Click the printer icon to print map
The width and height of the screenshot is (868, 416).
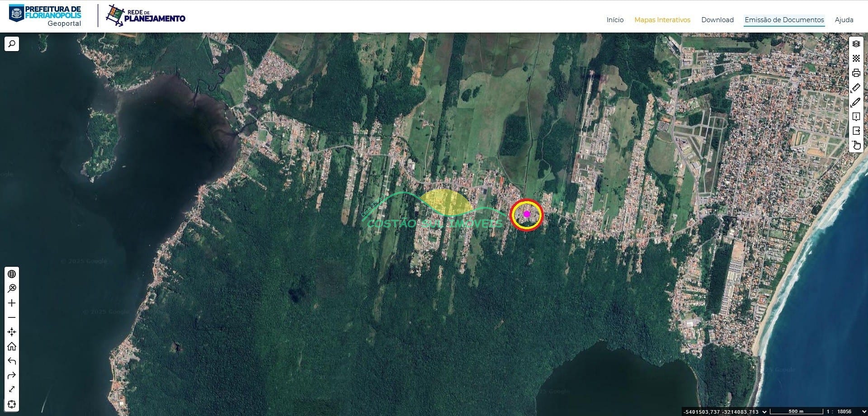856,73
